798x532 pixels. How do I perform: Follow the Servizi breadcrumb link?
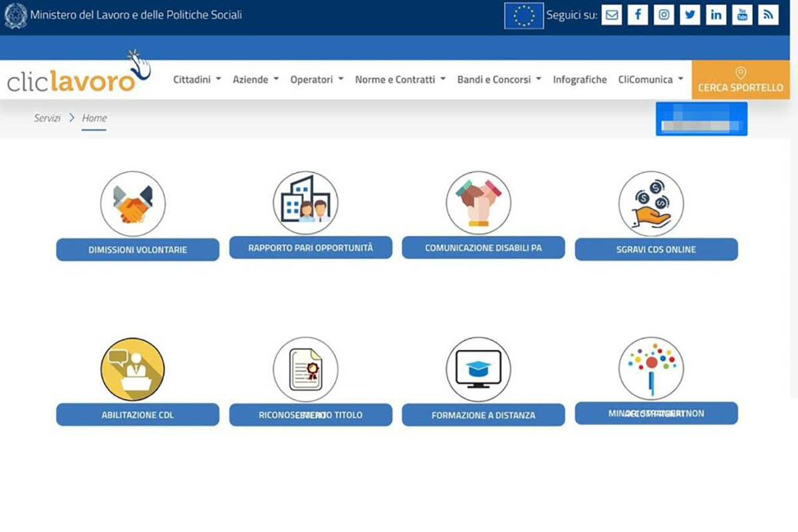47,118
